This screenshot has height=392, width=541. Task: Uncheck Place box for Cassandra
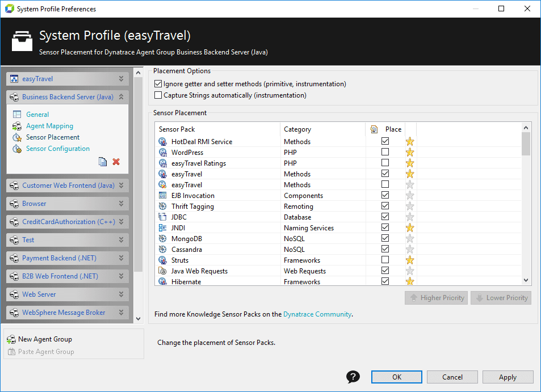point(385,249)
